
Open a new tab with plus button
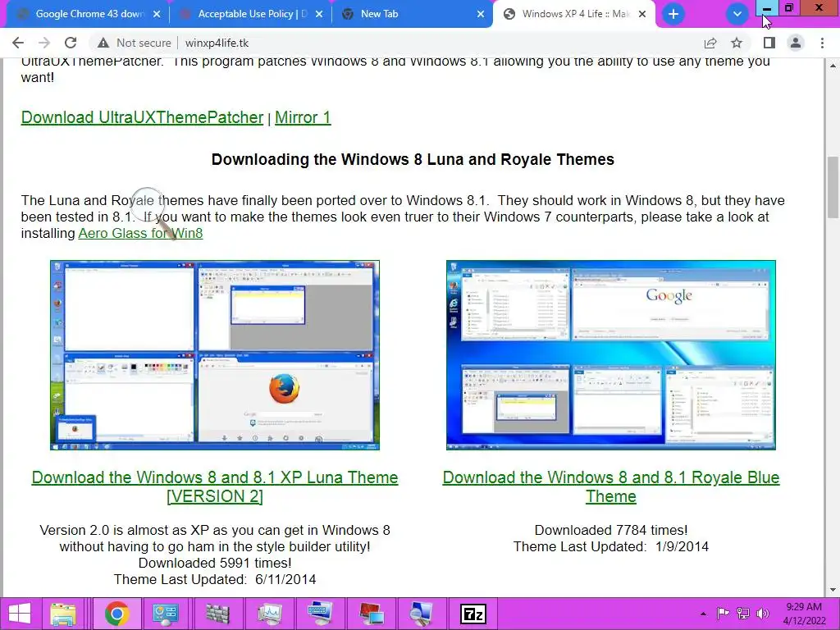(673, 14)
